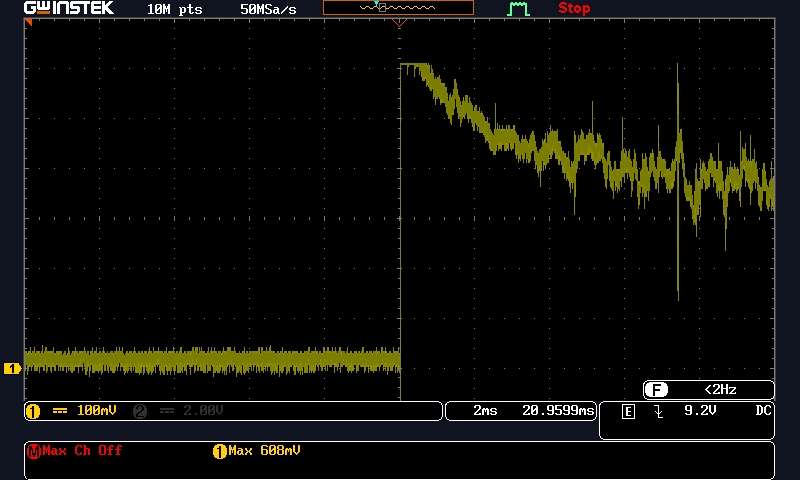Viewport: 800px width, 480px height.
Task: Select the '<2Hz' frequency readout
Action: click(x=720, y=389)
